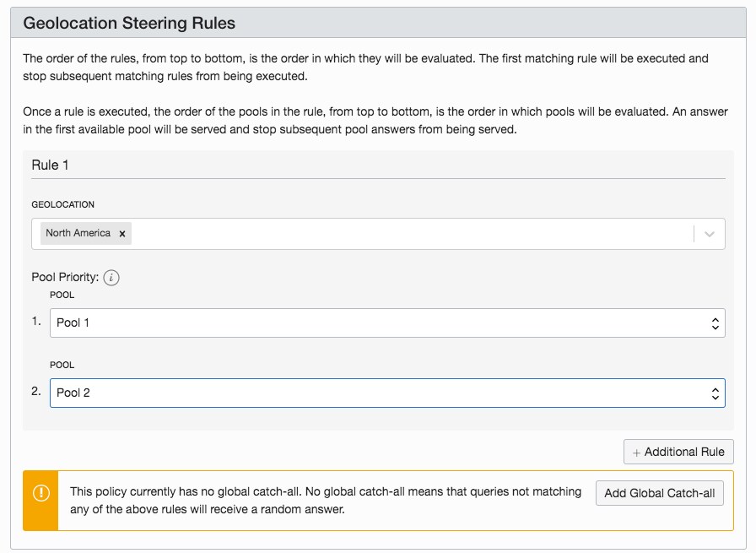Add an additional steering rule
Viewport: 756px width, 553px height.
[679, 452]
